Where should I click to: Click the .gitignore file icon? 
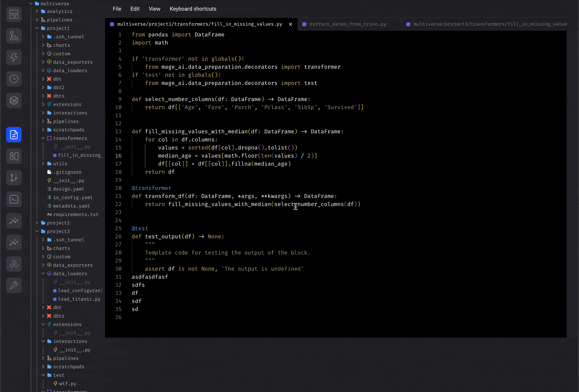point(49,172)
